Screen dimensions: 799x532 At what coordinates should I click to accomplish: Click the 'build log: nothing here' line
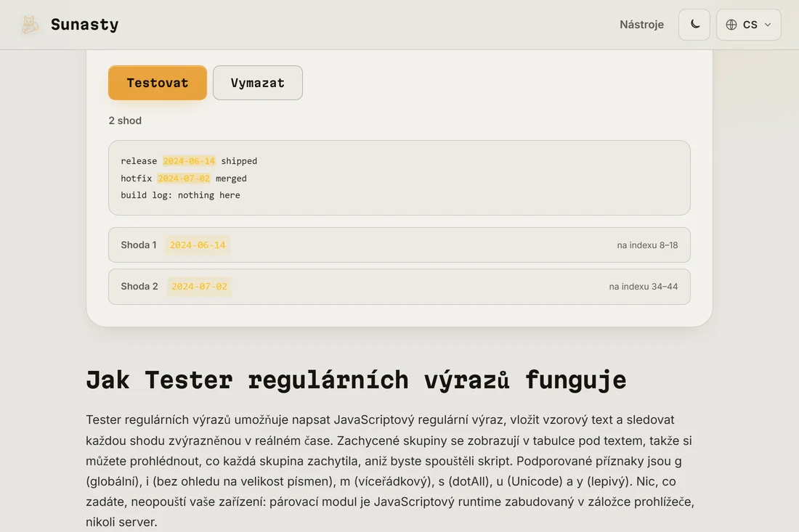click(180, 195)
